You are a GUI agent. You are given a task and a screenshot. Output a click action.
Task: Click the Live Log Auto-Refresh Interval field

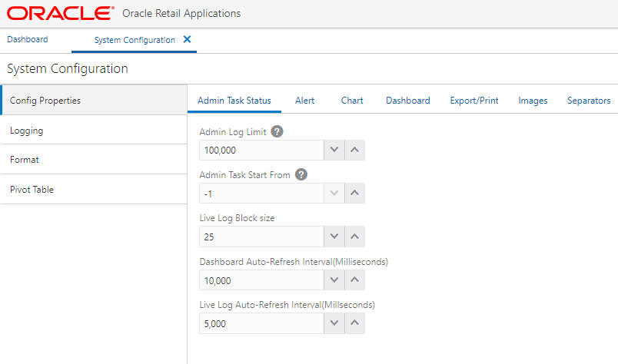tap(261, 323)
